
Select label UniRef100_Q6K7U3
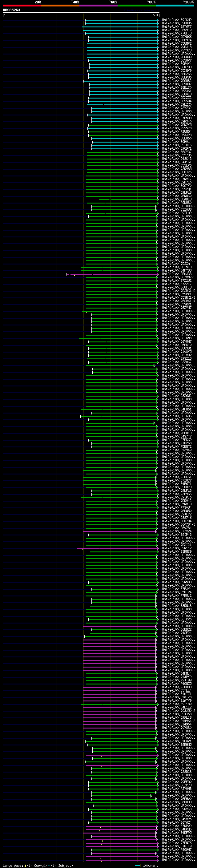click(x=176, y=67)
